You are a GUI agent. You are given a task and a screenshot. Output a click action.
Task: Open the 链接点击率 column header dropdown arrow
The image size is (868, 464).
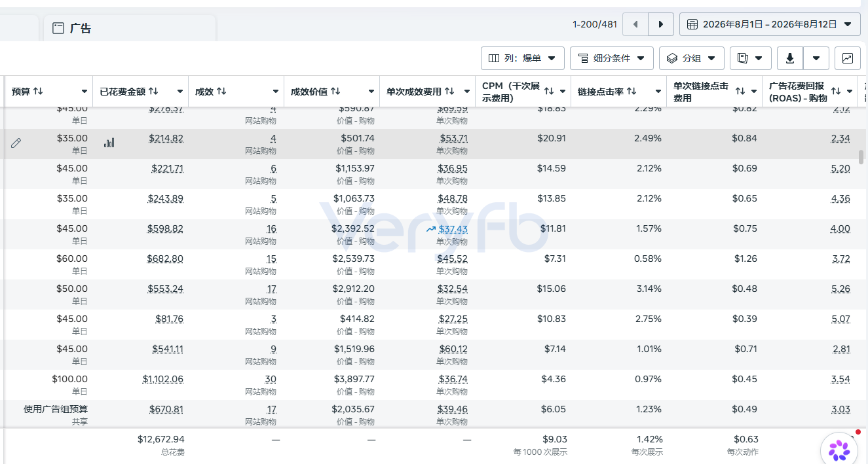click(658, 92)
